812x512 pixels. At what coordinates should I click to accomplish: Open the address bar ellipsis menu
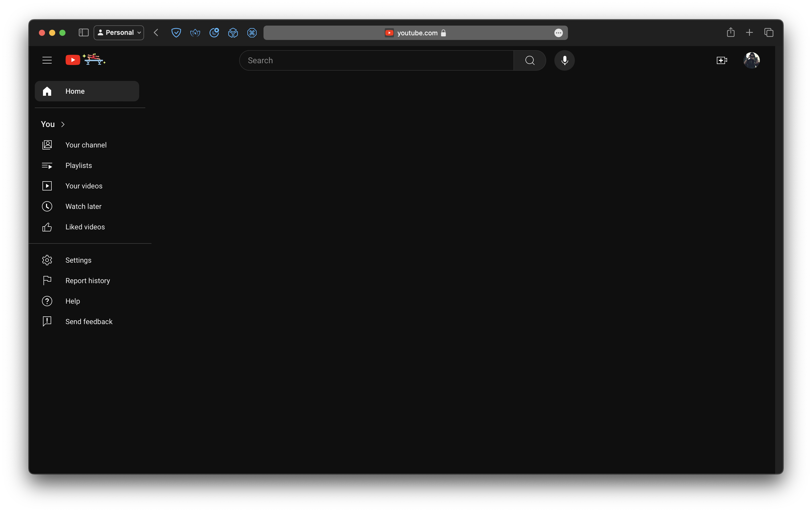pyautogui.click(x=558, y=33)
